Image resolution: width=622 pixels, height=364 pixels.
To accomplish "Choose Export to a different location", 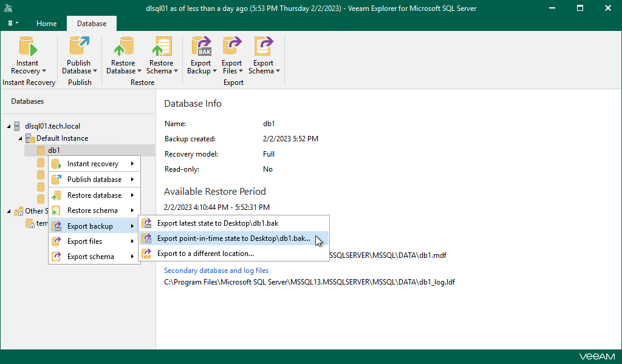I will (x=234, y=253).
